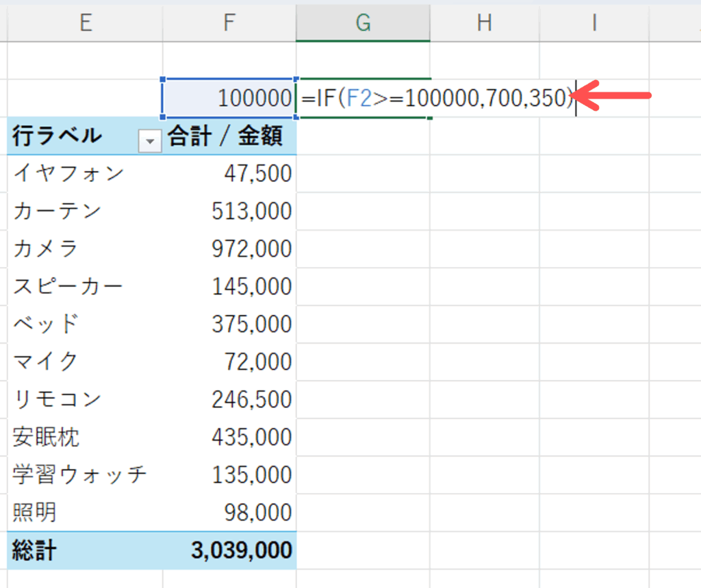Screen dimensions: 701x588
Task: Click the マイク amount 72,000
Action: pyautogui.click(x=257, y=362)
